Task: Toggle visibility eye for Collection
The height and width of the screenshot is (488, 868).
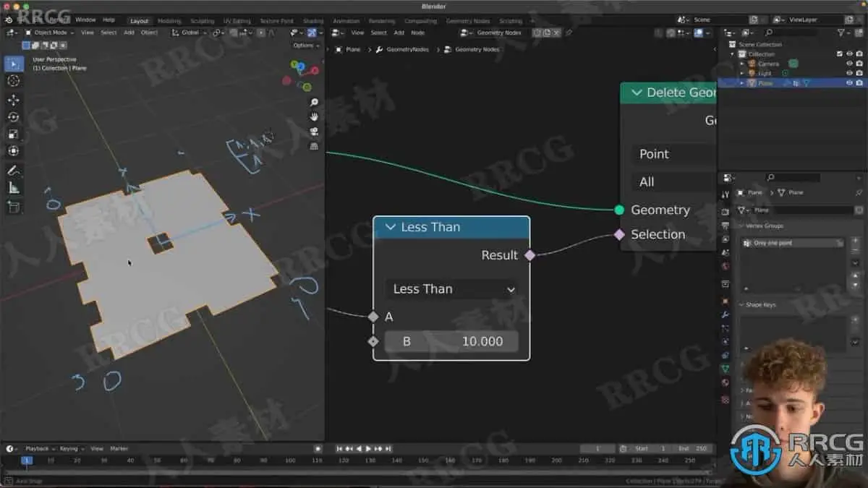Action: pos(849,54)
